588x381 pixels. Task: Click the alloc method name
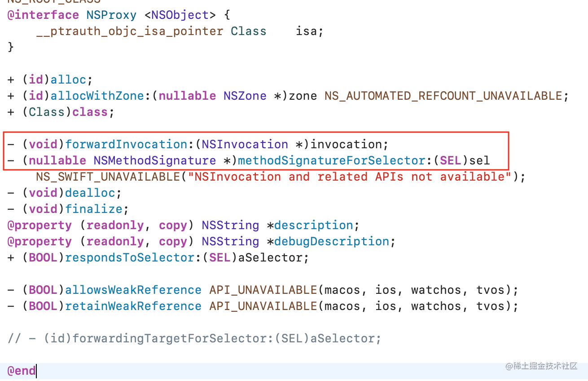tap(68, 80)
